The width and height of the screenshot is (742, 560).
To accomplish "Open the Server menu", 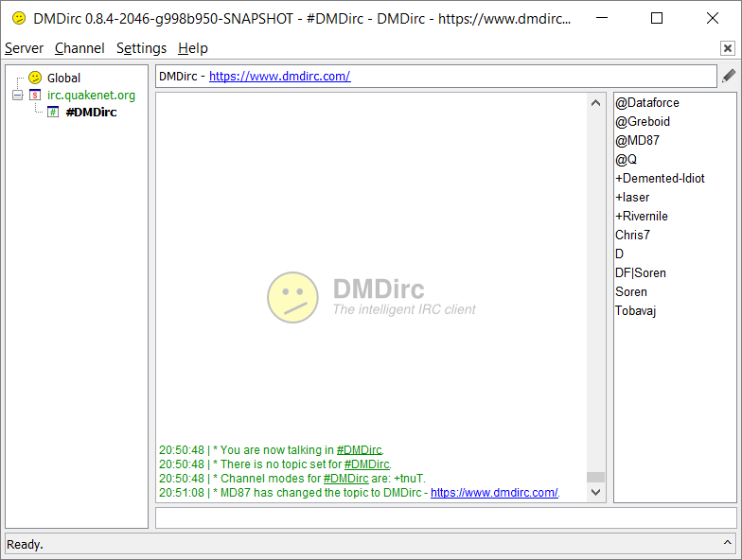I will 25,48.
